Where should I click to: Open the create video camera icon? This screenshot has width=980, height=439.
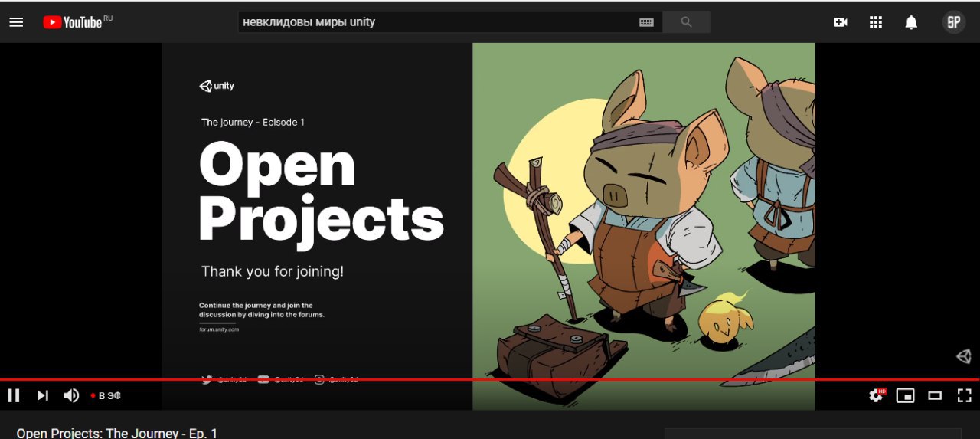pos(840,22)
